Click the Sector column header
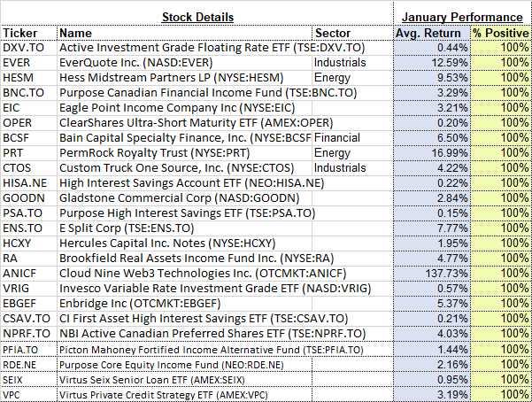 (x=333, y=32)
